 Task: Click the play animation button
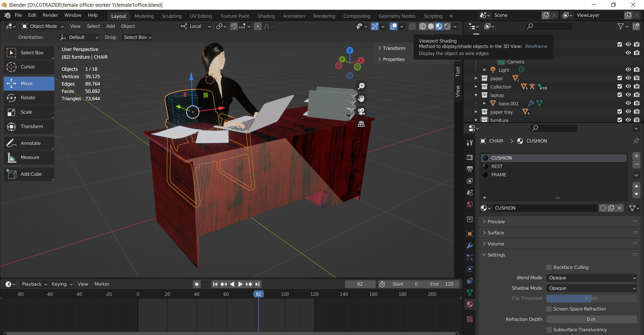pos(240,284)
